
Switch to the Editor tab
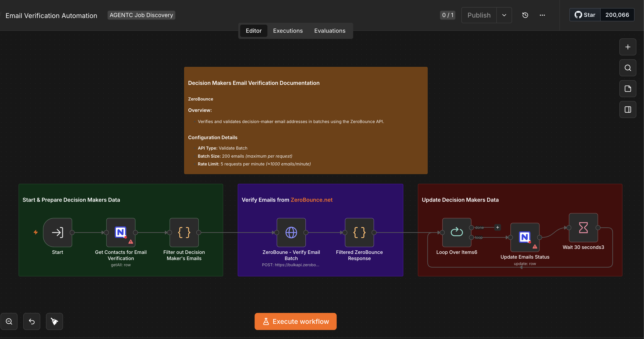click(x=254, y=31)
